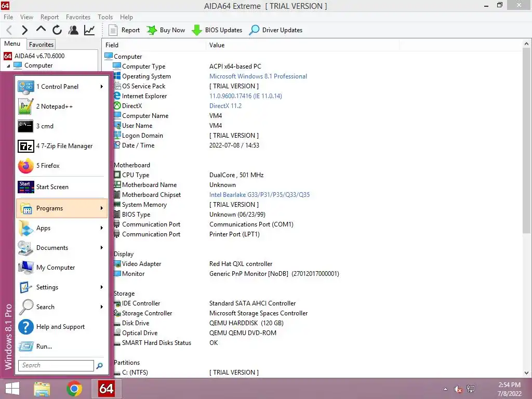The width and height of the screenshot is (532, 399).
Task: Go back with the left arrow toolbar icon
Action: coord(9,30)
